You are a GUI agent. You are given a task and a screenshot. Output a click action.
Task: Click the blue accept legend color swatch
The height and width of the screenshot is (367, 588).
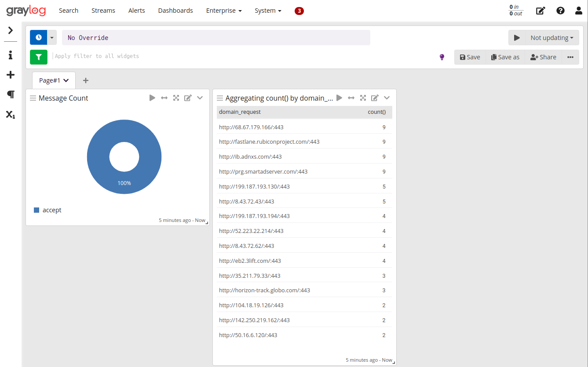(37, 210)
